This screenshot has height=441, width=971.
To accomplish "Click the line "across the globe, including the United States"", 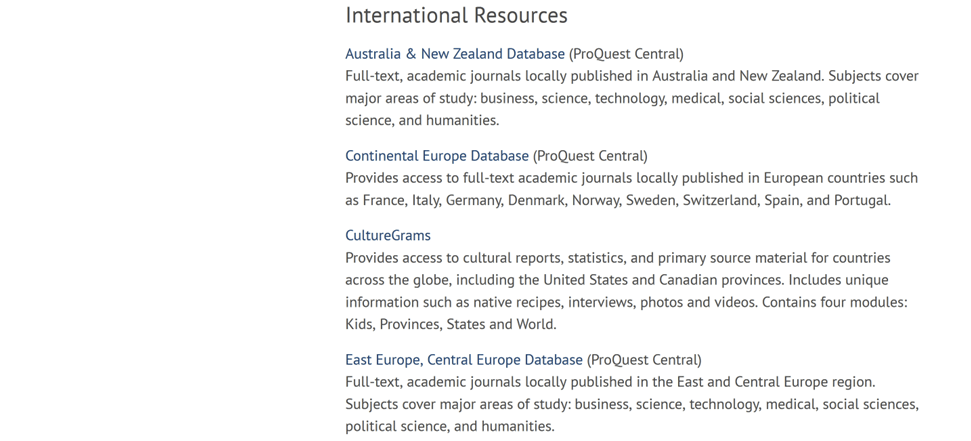I will [x=616, y=280].
